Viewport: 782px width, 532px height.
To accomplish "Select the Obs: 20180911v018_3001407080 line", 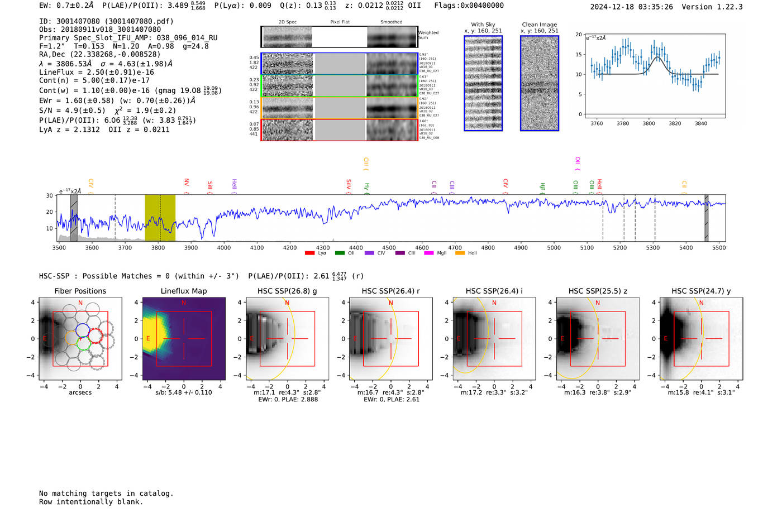I will (x=100, y=30).
